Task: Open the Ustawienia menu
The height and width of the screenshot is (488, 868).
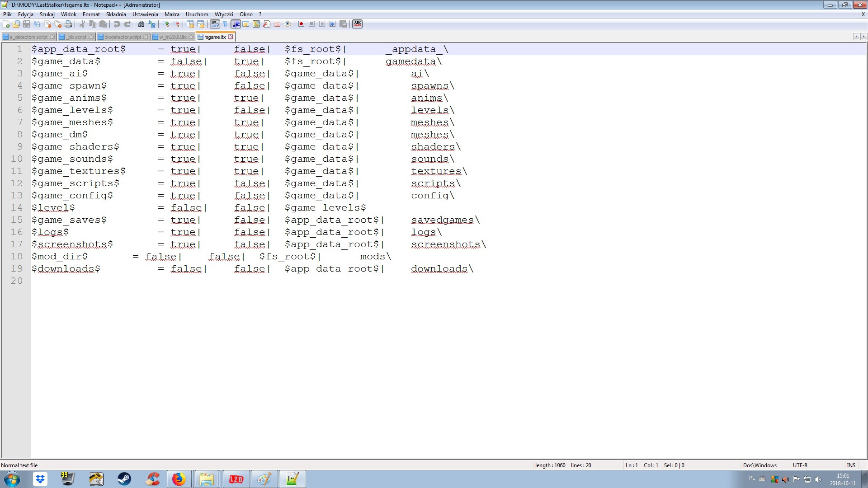Action: point(145,14)
